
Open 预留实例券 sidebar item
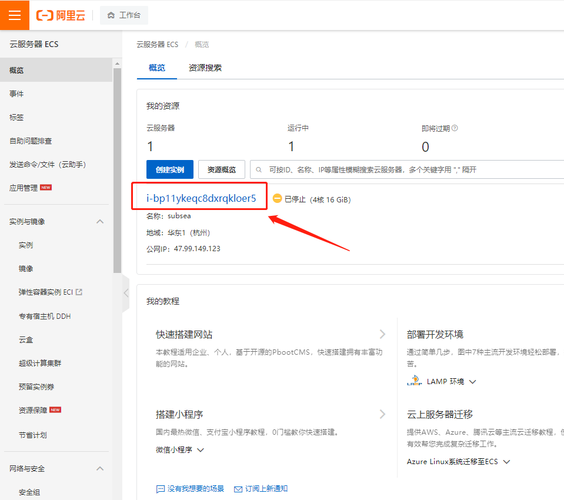(36, 387)
